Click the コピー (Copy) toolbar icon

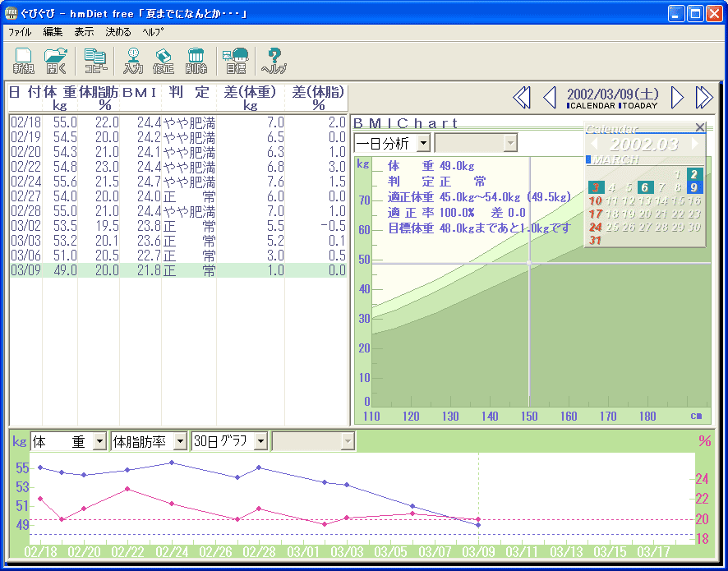(x=95, y=60)
